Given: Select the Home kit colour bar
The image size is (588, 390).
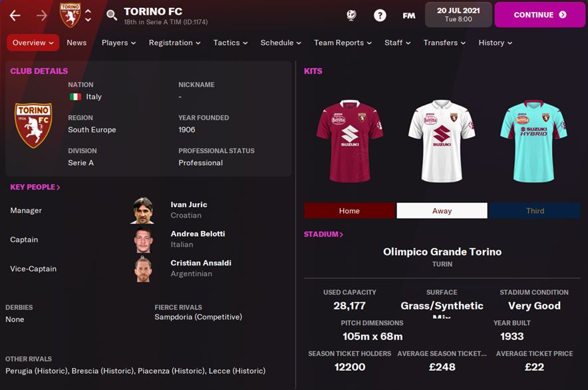Looking at the screenshot, I should (349, 210).
